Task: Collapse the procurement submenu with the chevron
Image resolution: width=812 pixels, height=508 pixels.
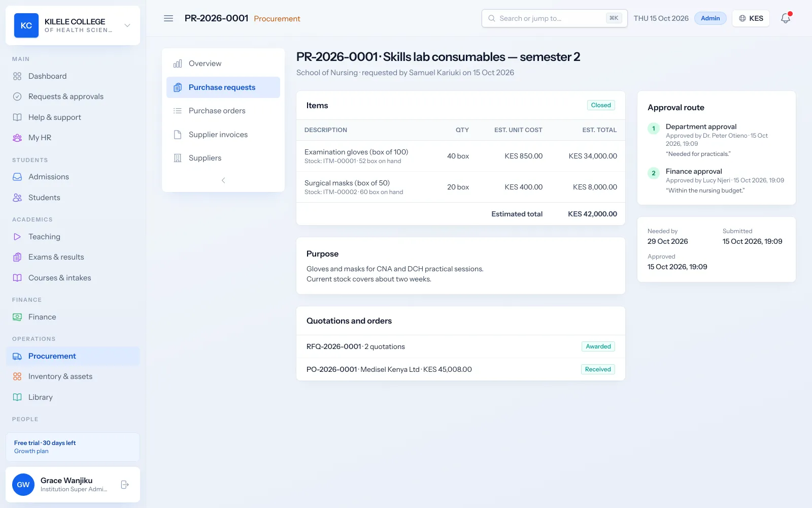Action: pyautogui.click(x=223, y=180)
